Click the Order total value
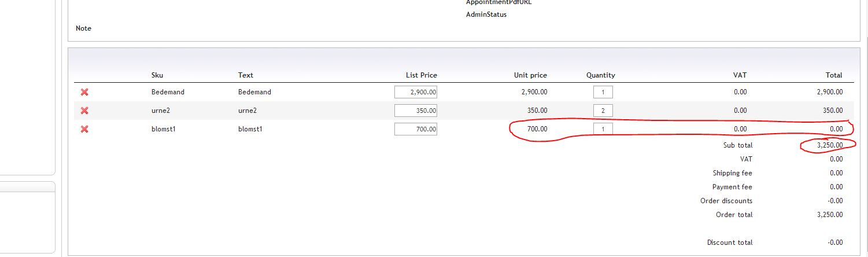This screenshot has height=257, width=868. (829, 215)
